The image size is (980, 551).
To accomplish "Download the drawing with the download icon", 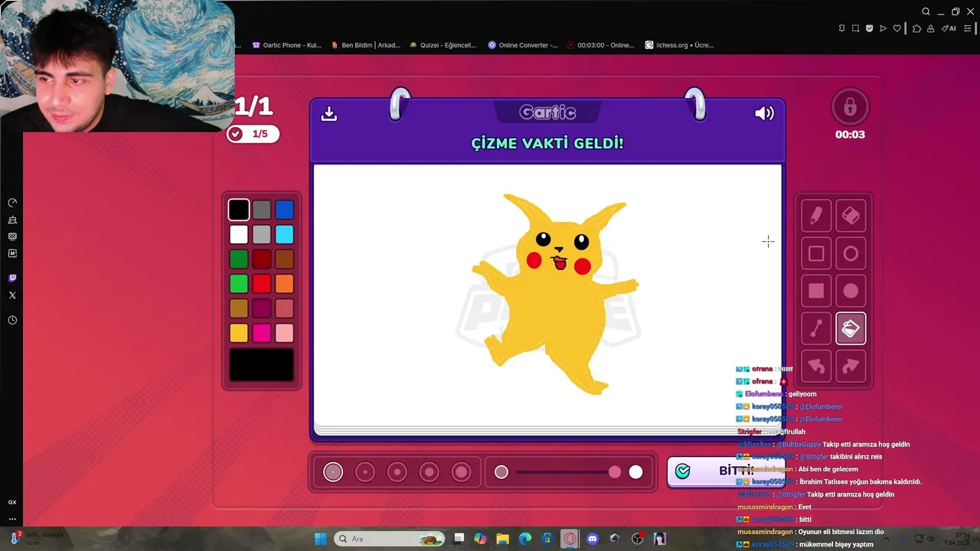I will pos(329,113).
